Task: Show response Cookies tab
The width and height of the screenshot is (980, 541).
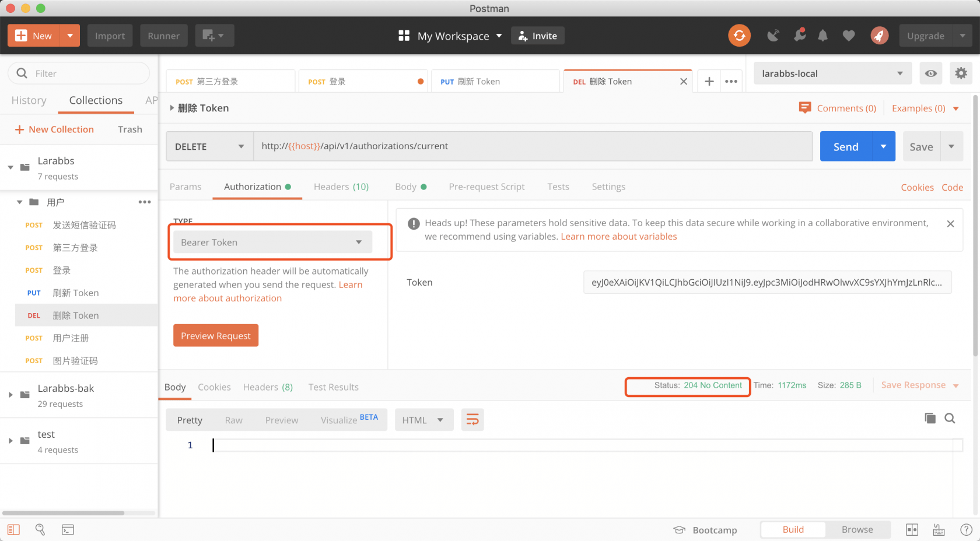Action: click(x=214, y=387)
